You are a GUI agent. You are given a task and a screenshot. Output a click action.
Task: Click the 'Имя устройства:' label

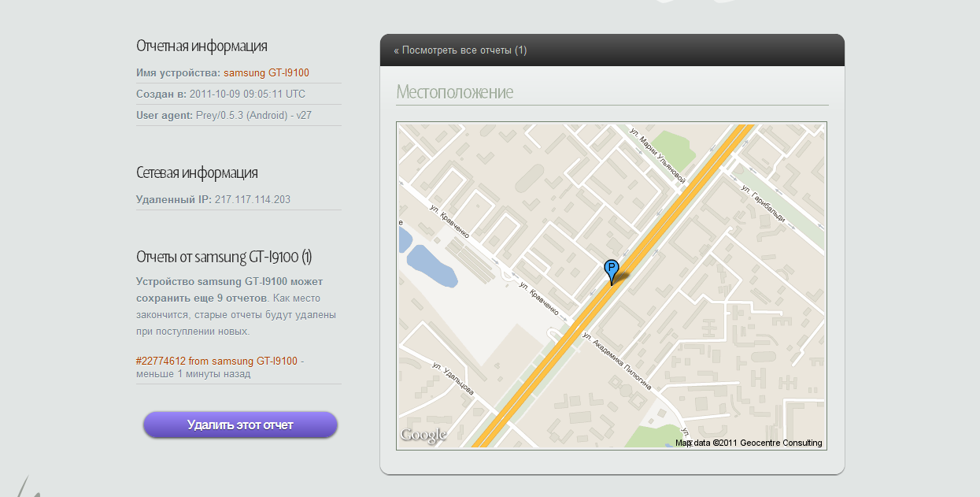tap(178, 72)
